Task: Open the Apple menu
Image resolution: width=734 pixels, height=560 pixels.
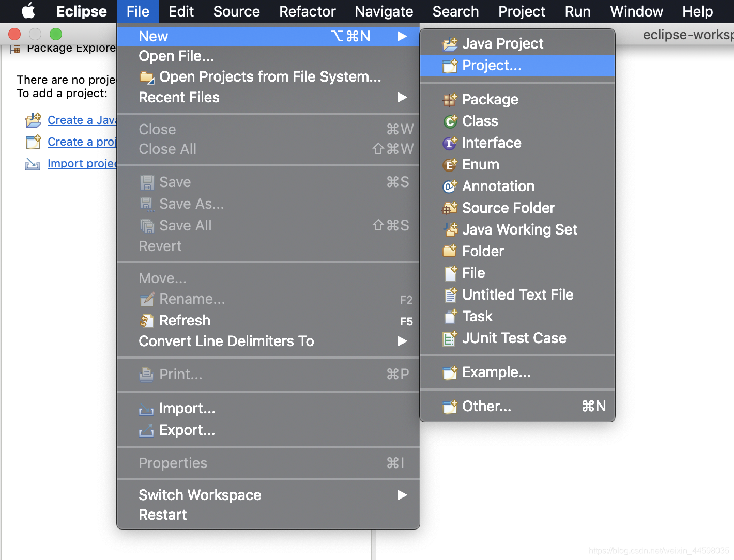Action: [29, 11]
